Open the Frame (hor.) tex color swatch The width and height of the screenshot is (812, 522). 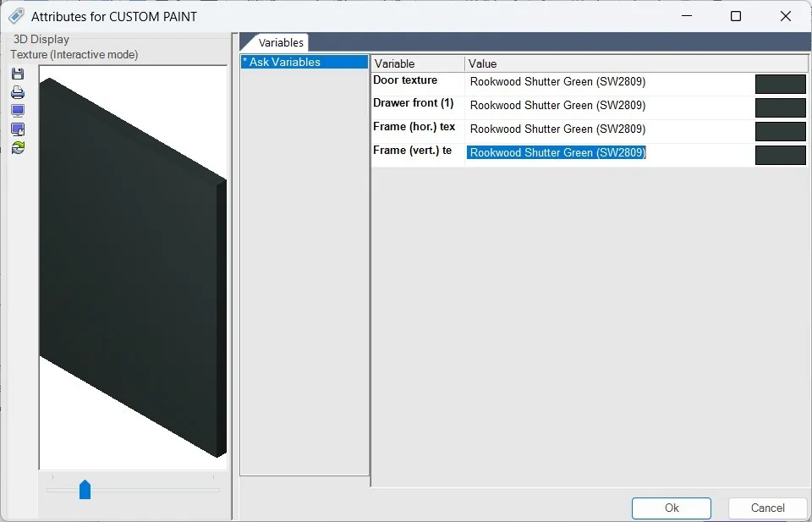tap(781, 131)
